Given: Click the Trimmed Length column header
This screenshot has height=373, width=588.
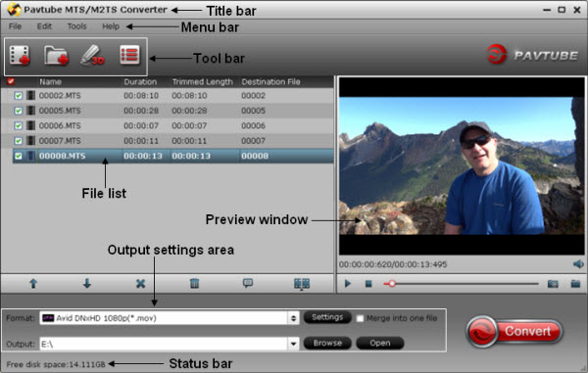Looking at the screenshot, I should [x=203, y=81].
